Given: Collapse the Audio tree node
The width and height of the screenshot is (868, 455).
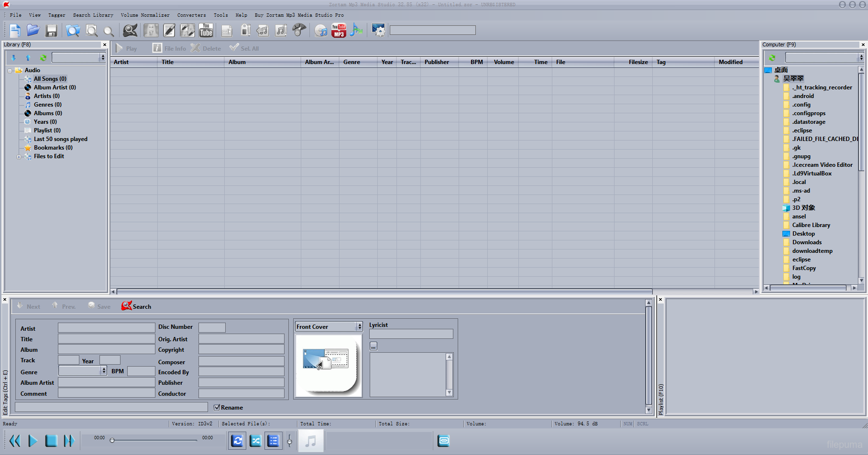Looking at the screenshot, I should coord(10,70).
